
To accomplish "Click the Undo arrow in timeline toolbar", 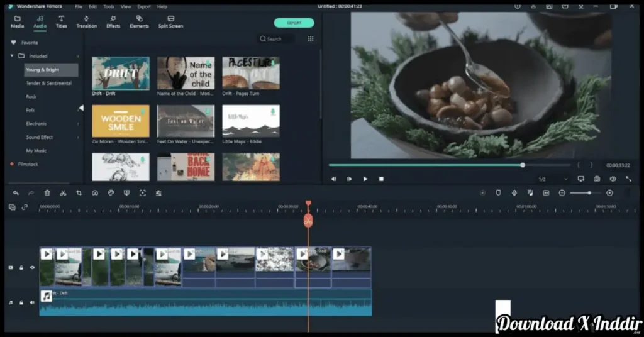I will click(16, 193).
